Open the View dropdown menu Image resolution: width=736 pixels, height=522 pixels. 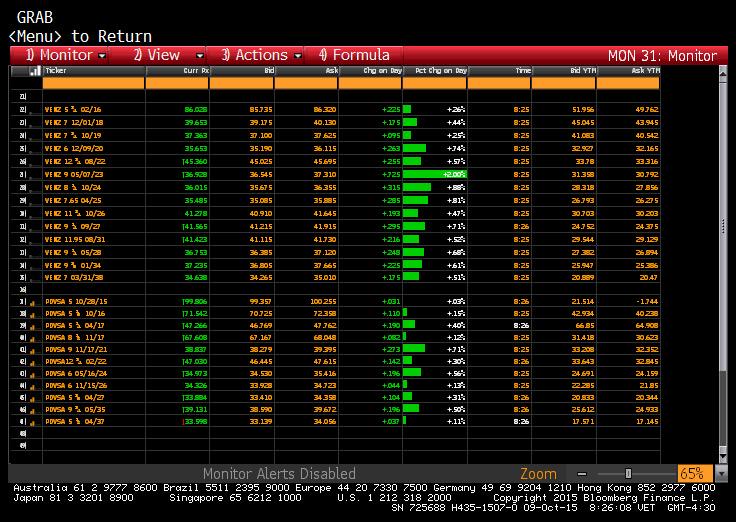(169, 55)
